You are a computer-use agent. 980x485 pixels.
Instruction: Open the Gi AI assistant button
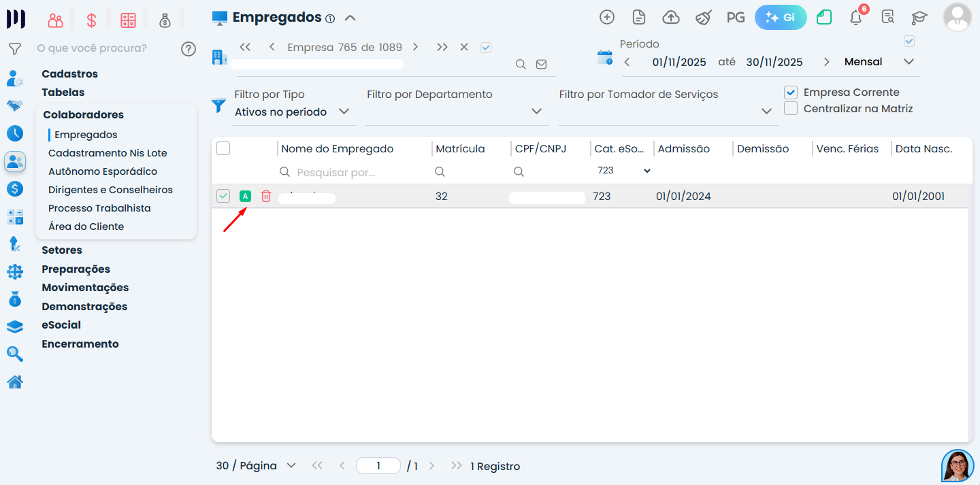point(781,18)
